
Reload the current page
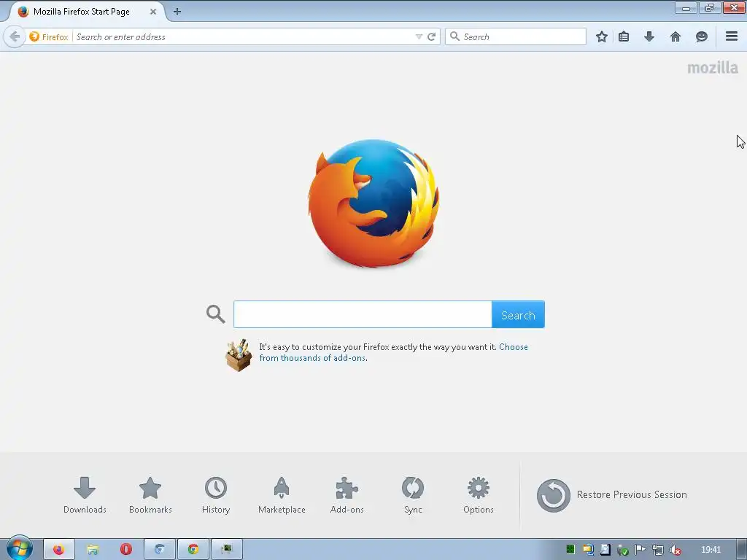click(432, 36)
